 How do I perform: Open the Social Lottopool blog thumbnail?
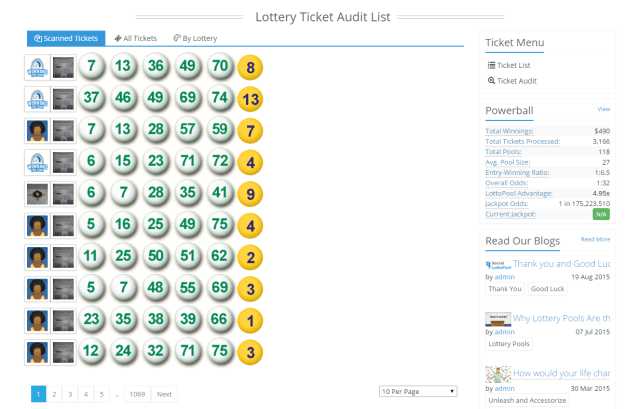click(498, 263)
